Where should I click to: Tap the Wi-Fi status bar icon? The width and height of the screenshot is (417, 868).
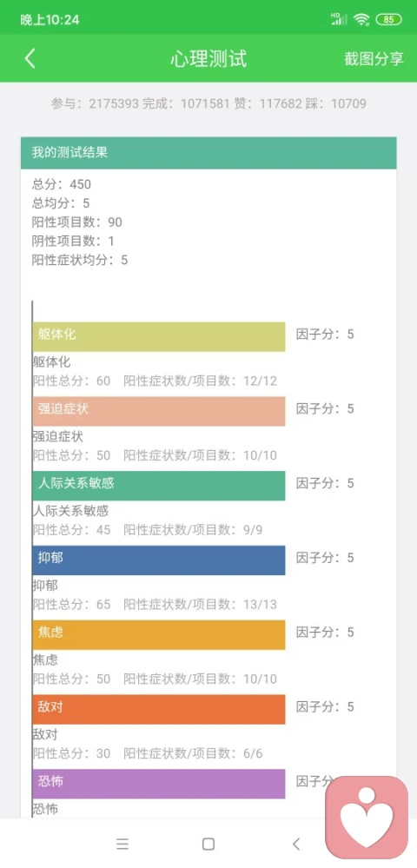pyautogui.click(x=361, y=20)
